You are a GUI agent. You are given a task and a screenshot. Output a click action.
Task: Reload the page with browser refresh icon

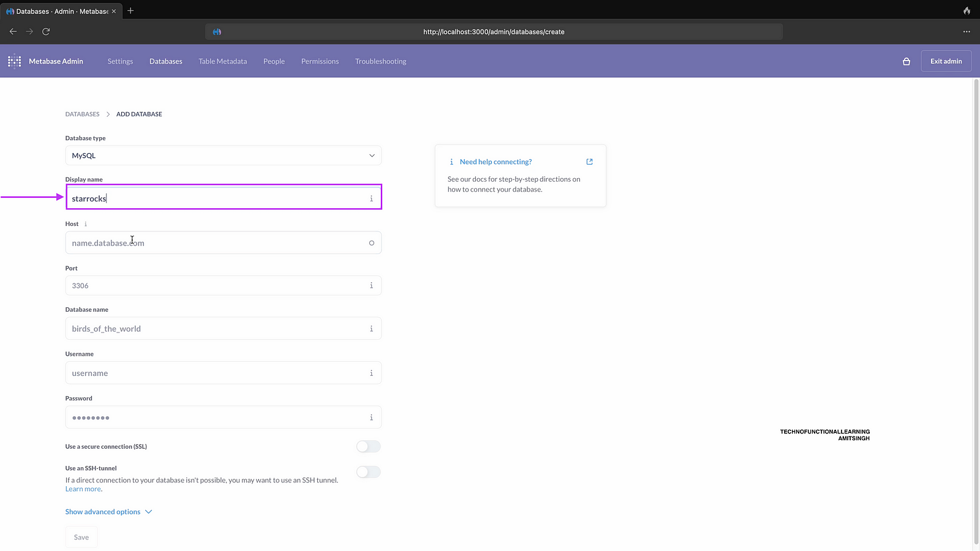click(46, 31)
